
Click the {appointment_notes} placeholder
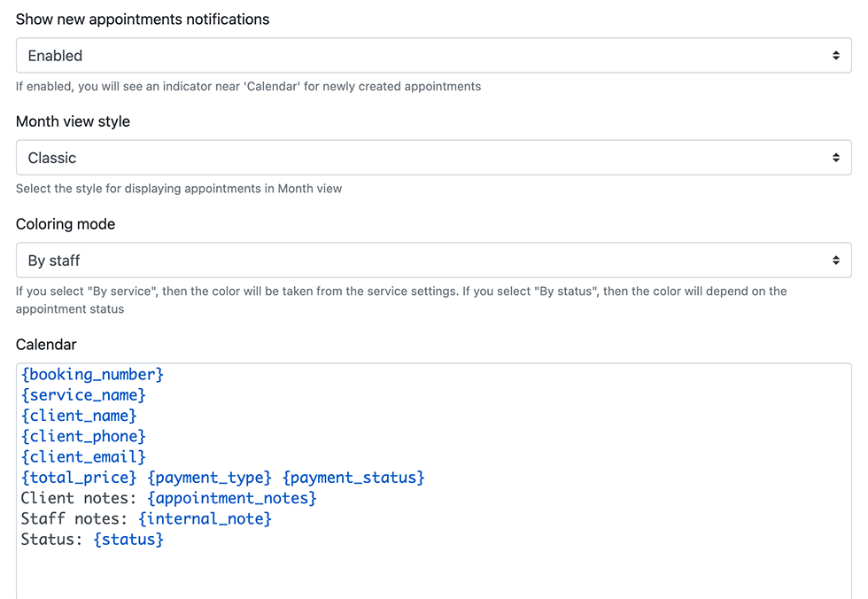pos(232,498)
